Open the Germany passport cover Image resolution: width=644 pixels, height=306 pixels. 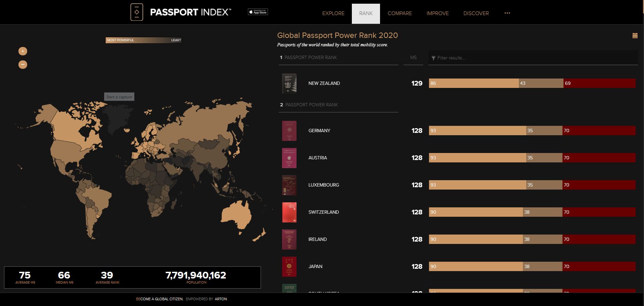tap(289, 131)
